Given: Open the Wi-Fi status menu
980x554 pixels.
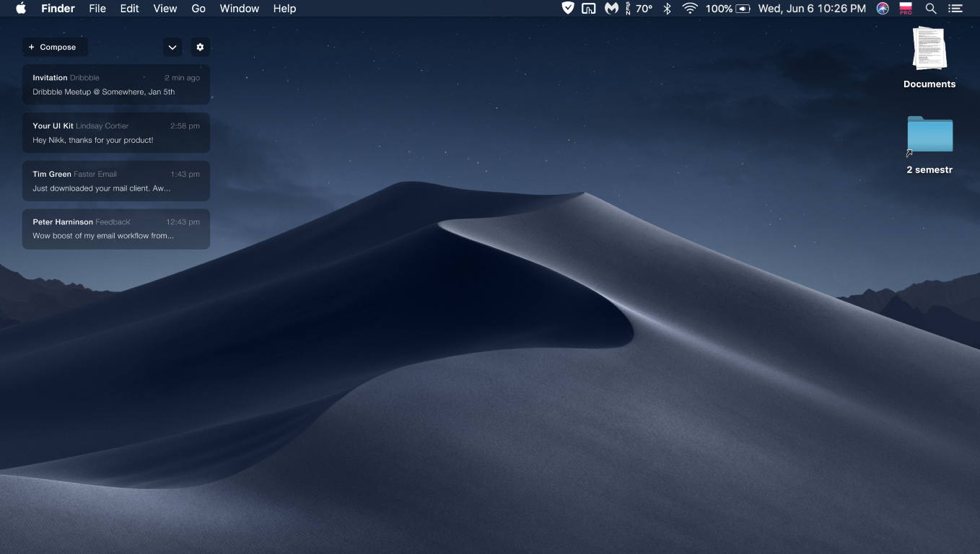Looking at the screenshot, I should 690,9.
